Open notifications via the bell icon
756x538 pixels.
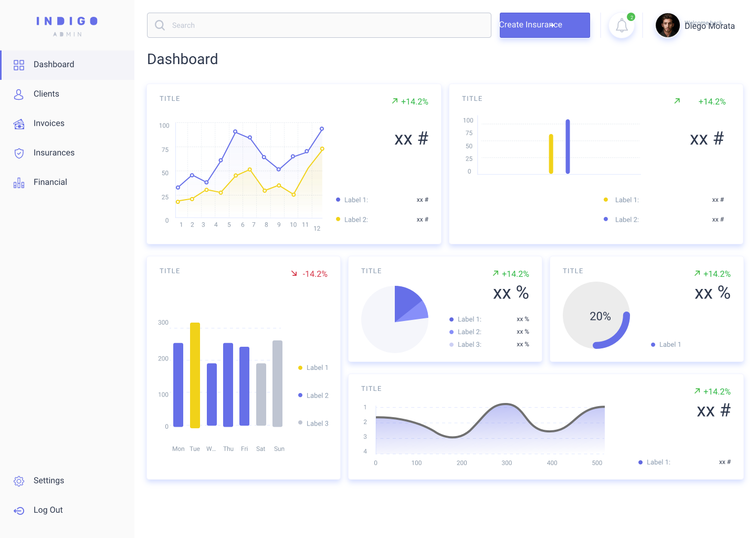tap(622, 25)
